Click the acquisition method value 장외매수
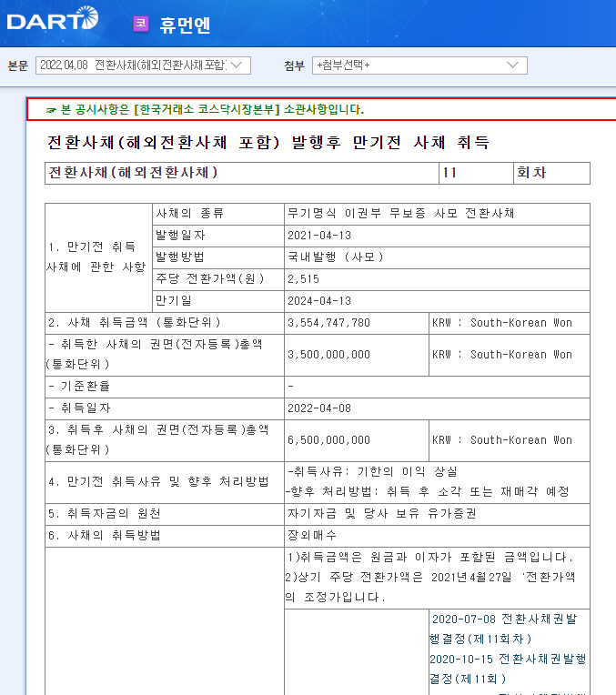This screenshot has height=695, width=616. 312,536
